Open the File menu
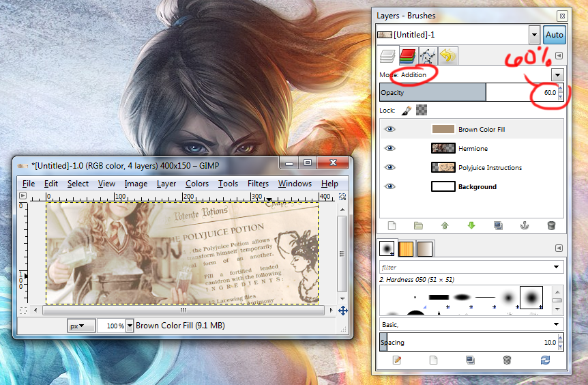This screenshot has height=385, width=588. (29, 184)
